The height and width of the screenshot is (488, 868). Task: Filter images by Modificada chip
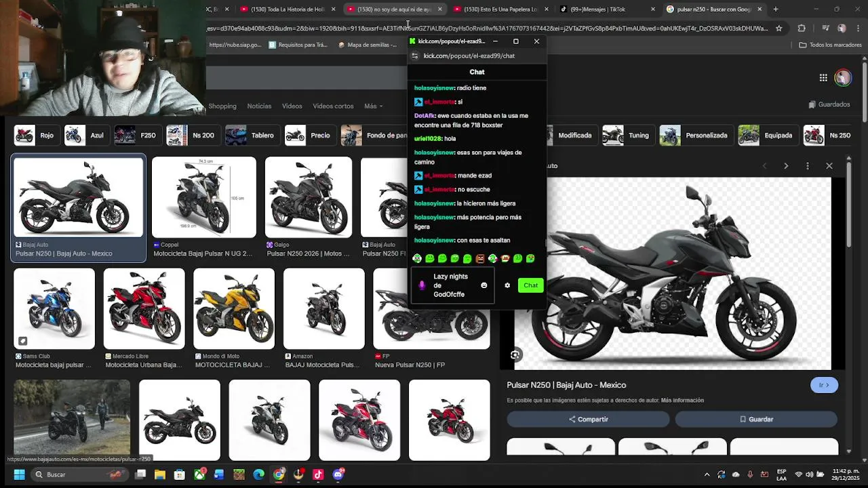[574, 136]
